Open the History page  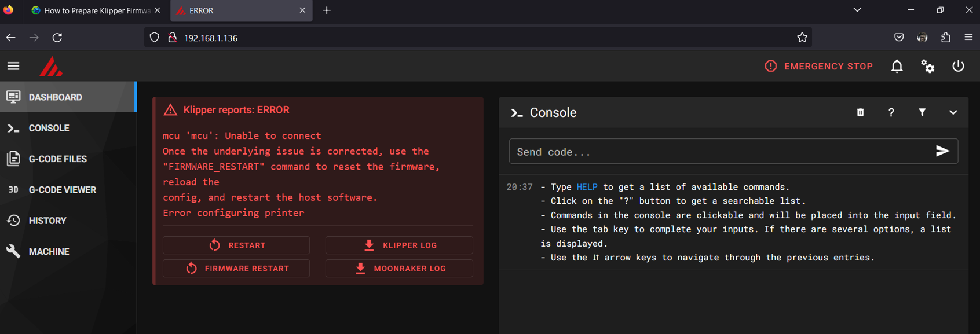(x=68, y=221)
